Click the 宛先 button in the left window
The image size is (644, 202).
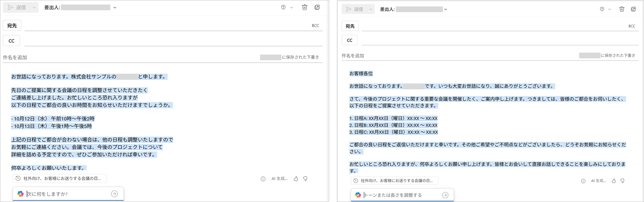pyautogui.click(x=12, y=25)
